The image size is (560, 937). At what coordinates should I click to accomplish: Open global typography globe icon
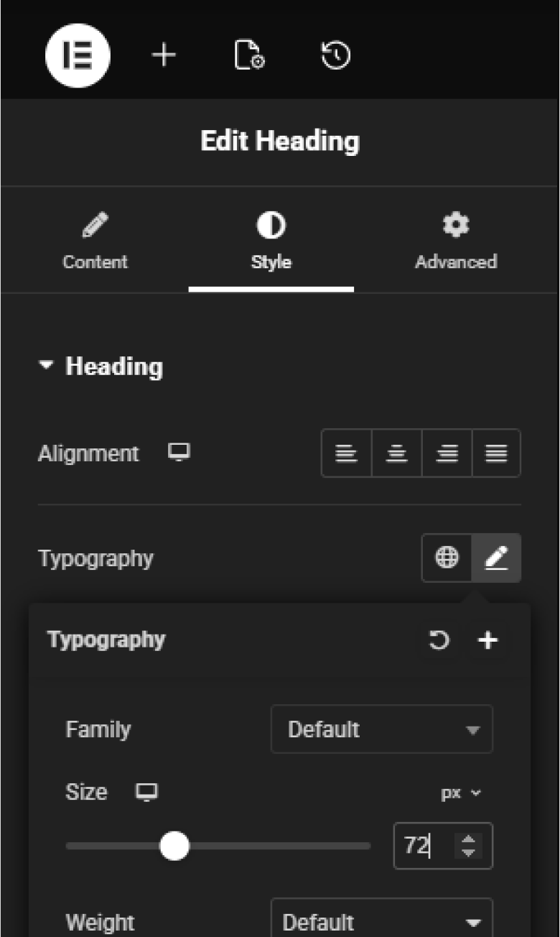(447, 557)
